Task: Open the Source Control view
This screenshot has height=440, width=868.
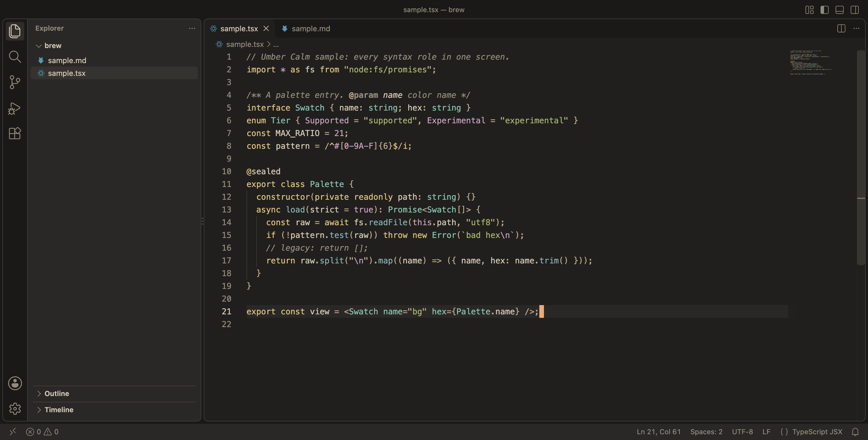Action: point(15,82)
